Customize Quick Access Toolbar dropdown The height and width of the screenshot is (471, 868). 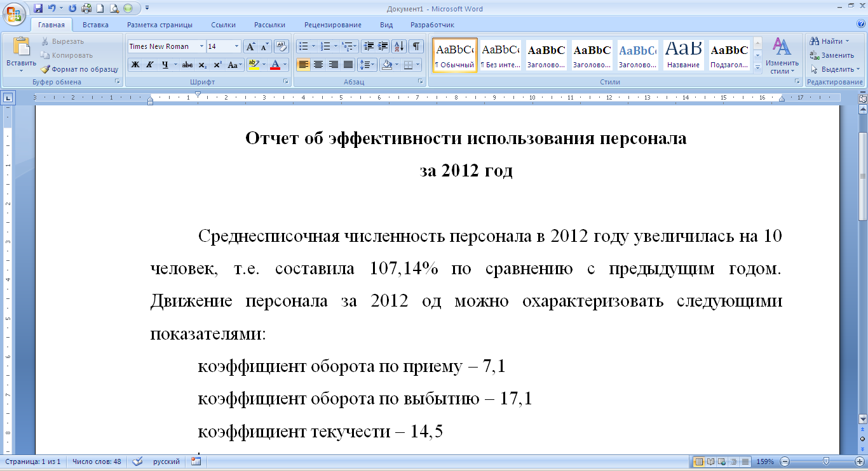[x=147, y=8]
